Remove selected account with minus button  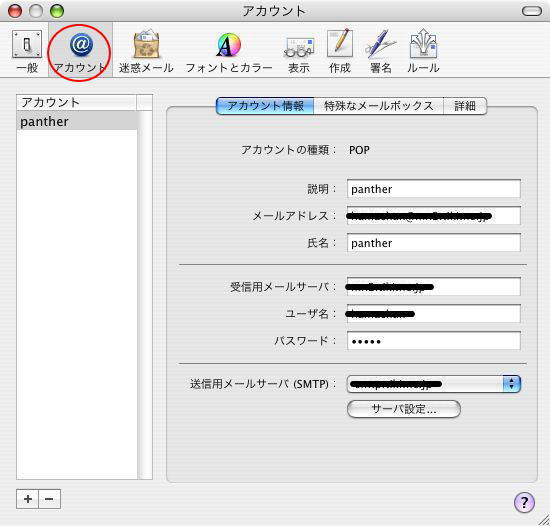tap(49, 499)
